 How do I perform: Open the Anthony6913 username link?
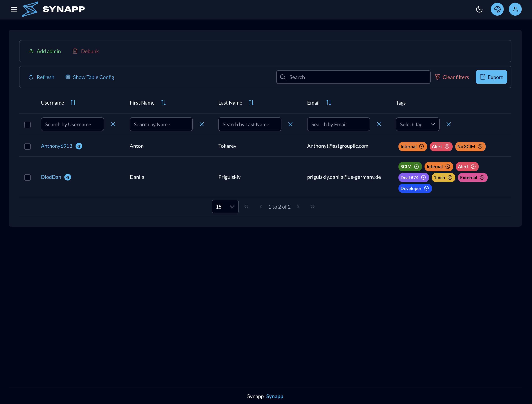(57, 146)
